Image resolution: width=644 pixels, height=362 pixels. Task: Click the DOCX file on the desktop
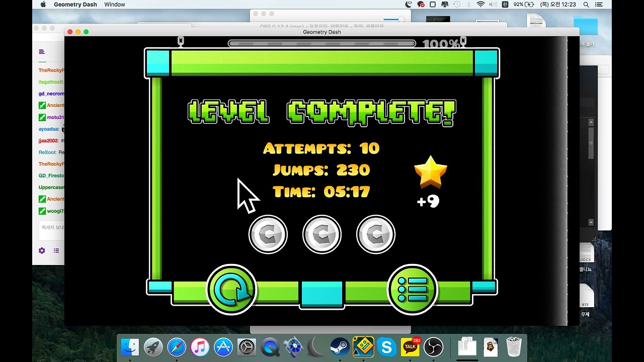coord(586,253)
